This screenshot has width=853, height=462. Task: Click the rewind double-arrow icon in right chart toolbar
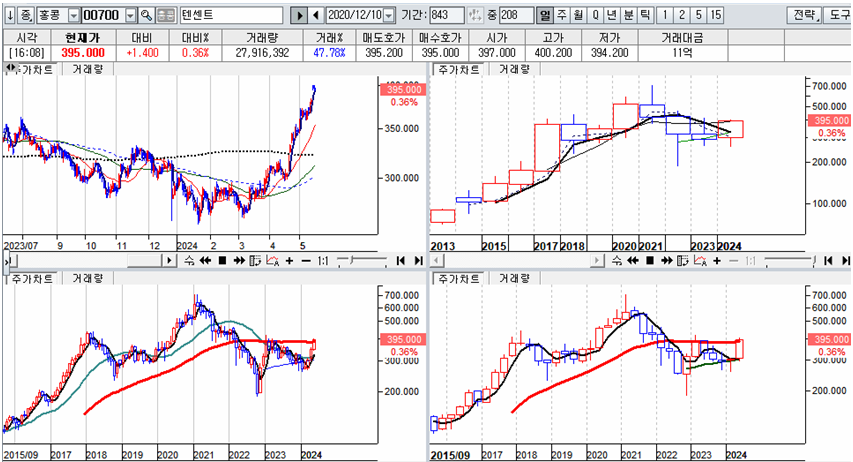pyautogui.click(x=632, y=260)
